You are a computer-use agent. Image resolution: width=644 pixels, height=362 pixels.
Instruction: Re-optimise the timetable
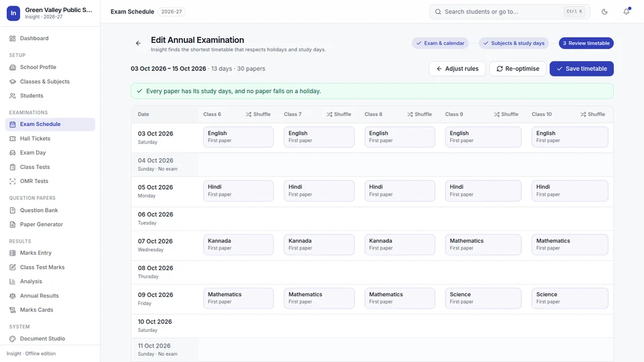click(x=517, y=68)
